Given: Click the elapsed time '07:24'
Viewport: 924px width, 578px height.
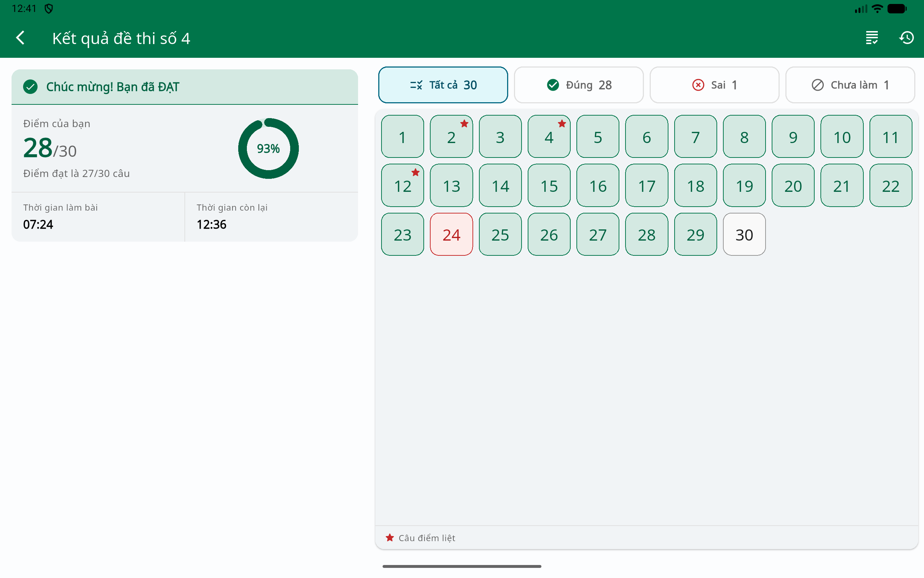Looking at the screenshot, I should pyautogui.click(x=38, y=224).
